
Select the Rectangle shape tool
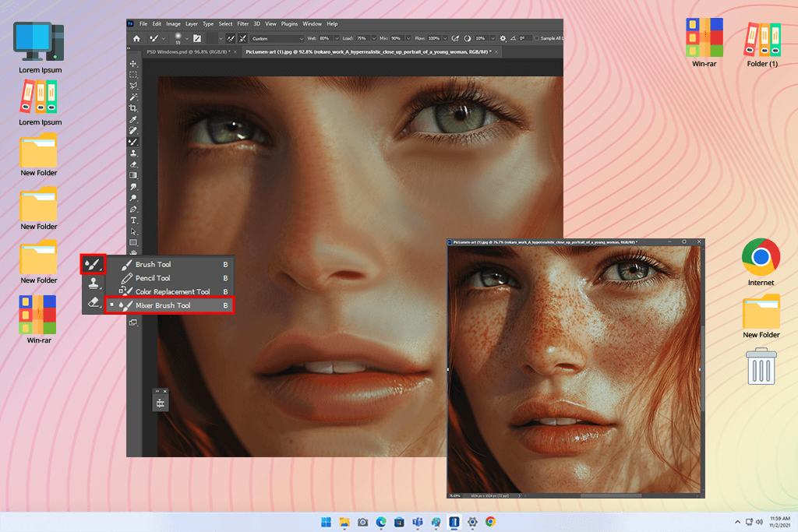point(133,242)
